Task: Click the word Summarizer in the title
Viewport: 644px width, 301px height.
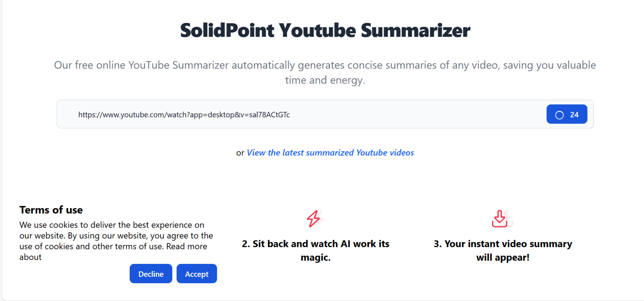Action: [415, 30]
